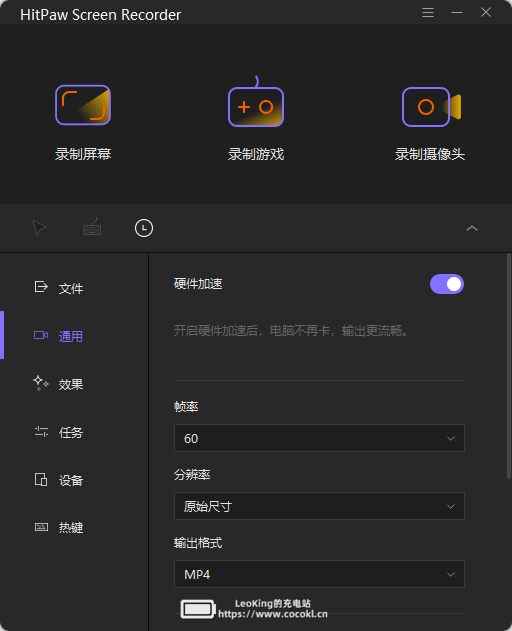Open the 分辨率 resolution dropdown showing 原始尺寸
Viewport: 512px width, 631px height.
tap(319, 506)
